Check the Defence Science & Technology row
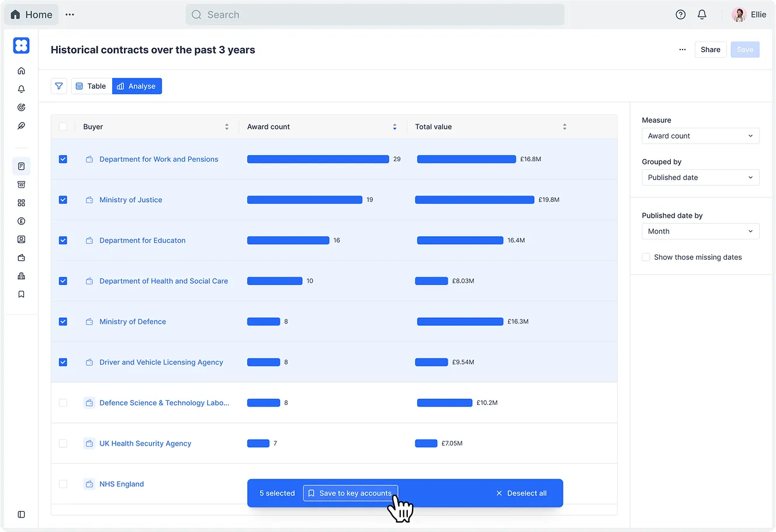776x532 pixels. pyautogui.click(x=63, y=403)
